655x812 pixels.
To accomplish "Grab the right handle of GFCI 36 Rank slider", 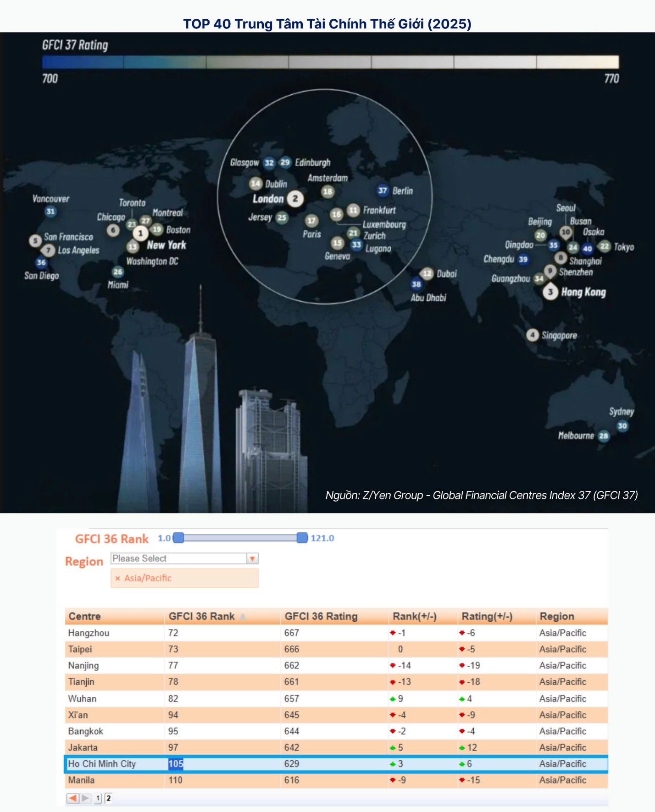I will [x=302, y=538].
